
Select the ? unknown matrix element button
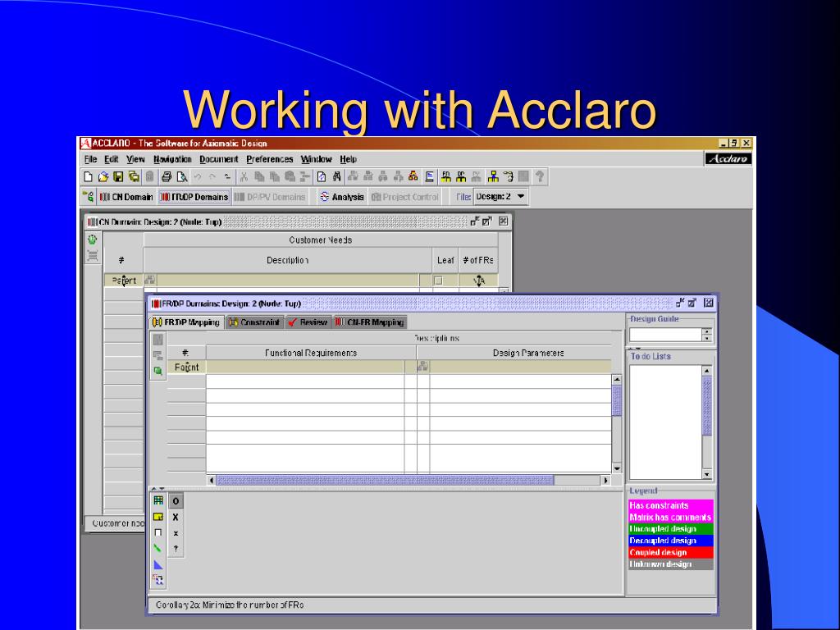(x=176, y=549)
